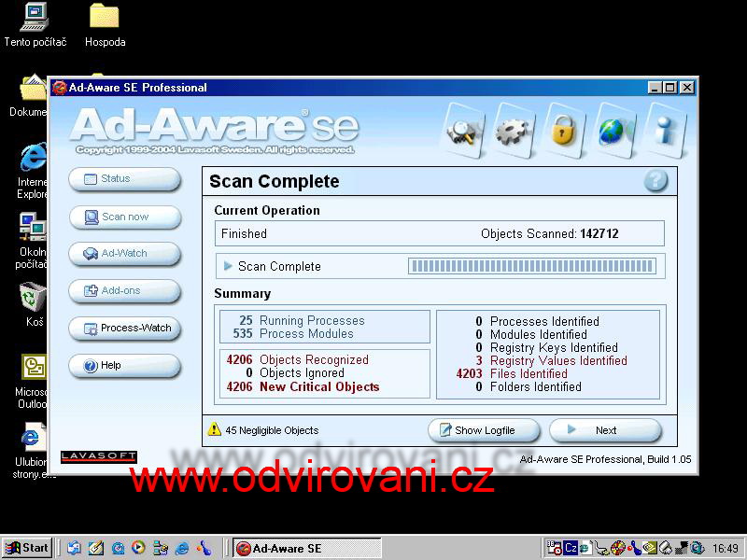
Task: Click the scan progress bar
Action: tap(532, 266)
